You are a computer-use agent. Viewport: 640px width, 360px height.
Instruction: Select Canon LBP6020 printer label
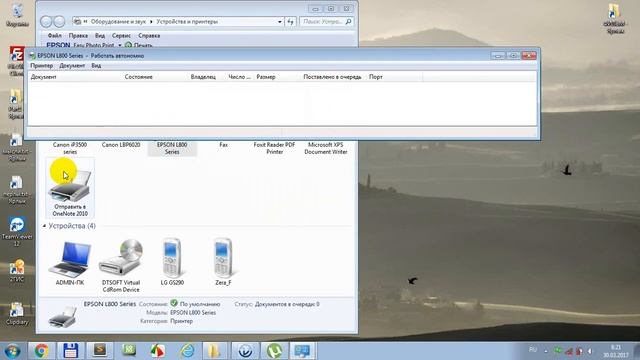pos(121,145)
